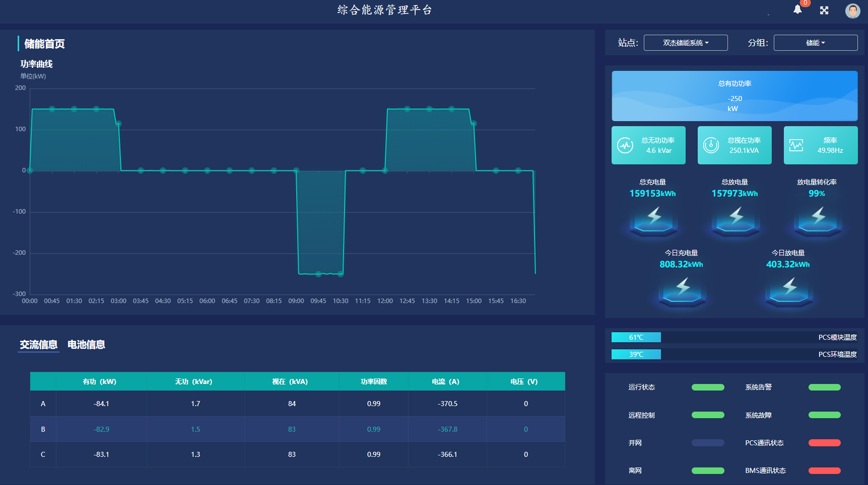Click the lightning icon under 总充电量
Image resolution: width=868 pixels, height=485 pixels.
click(654, 220)
